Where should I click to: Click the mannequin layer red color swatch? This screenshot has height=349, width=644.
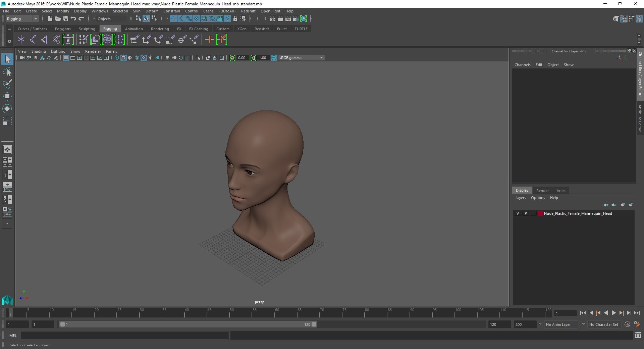click(x=540, y=213)
